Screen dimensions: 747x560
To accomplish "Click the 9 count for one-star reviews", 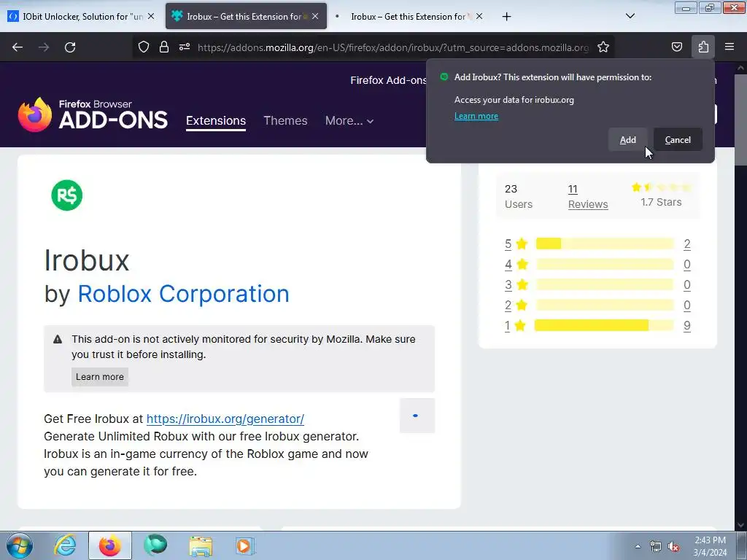I will click(687, 326).
